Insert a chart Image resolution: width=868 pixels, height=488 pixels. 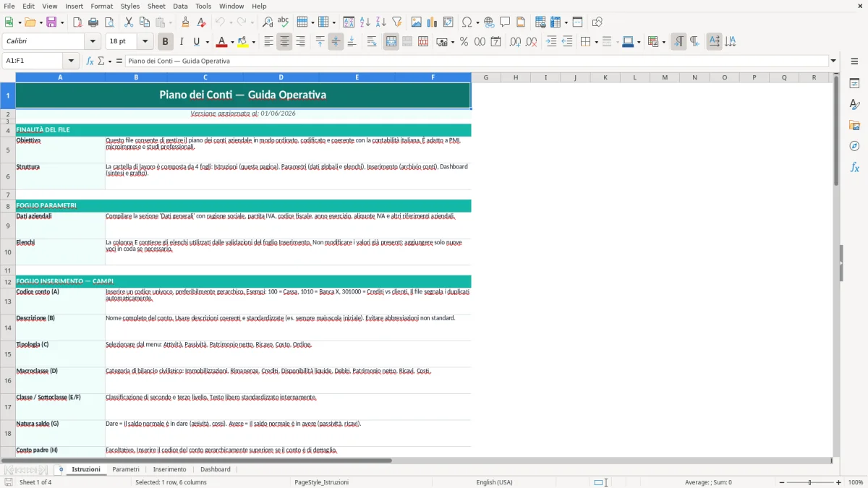433,22
